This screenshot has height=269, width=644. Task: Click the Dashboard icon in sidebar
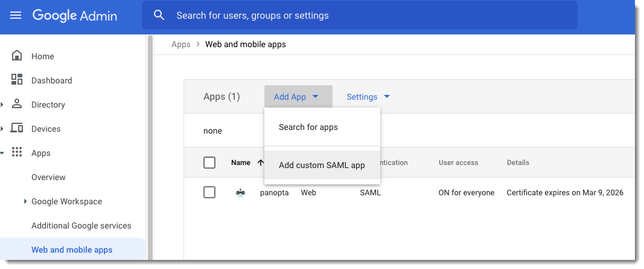(x=17, y=80)
